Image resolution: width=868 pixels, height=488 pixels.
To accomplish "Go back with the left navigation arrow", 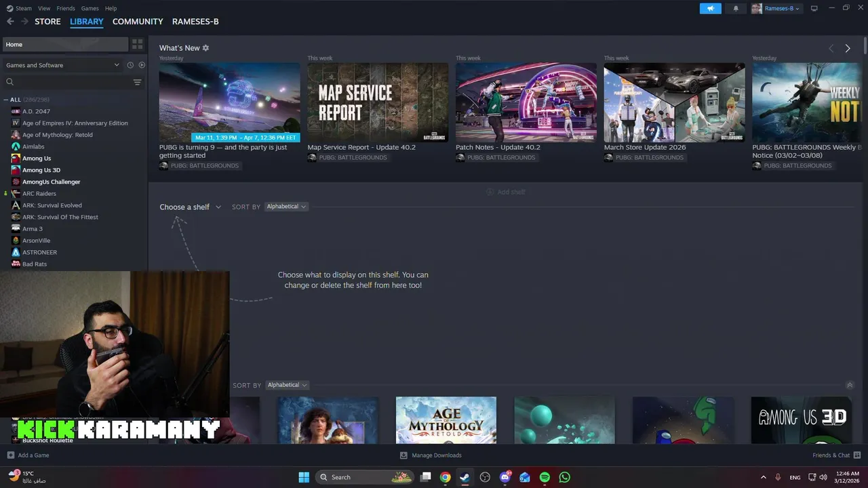I will point(10,22).
